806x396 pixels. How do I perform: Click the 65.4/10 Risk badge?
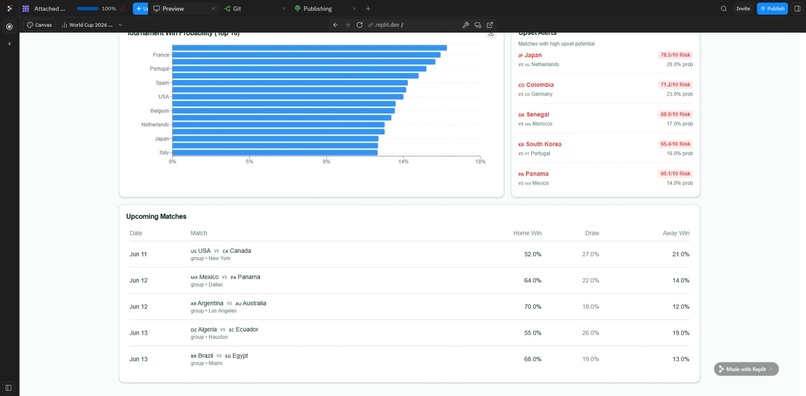point(675,144)
